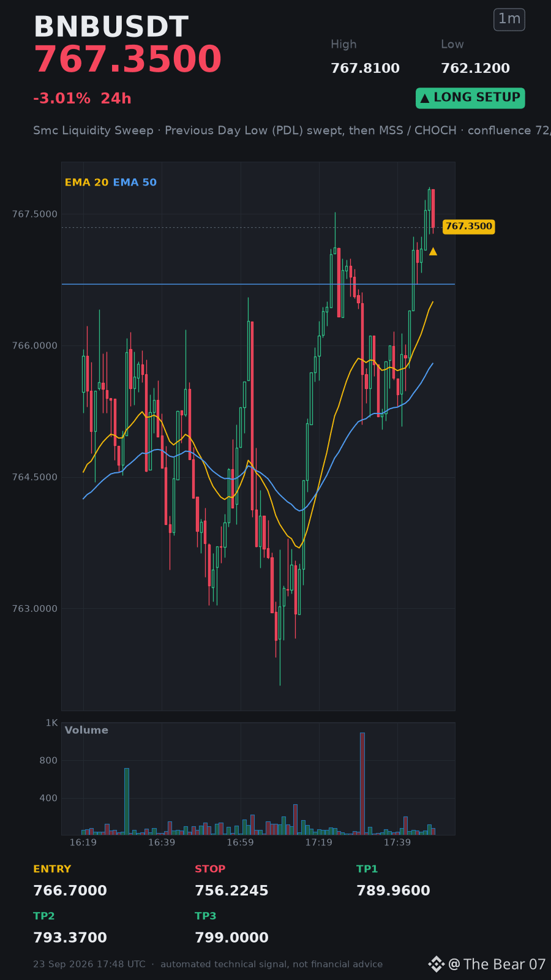Viewport: 551px width, 980px height.
Task: Click the TP1 target 789.9600
Action: (393, 891)
